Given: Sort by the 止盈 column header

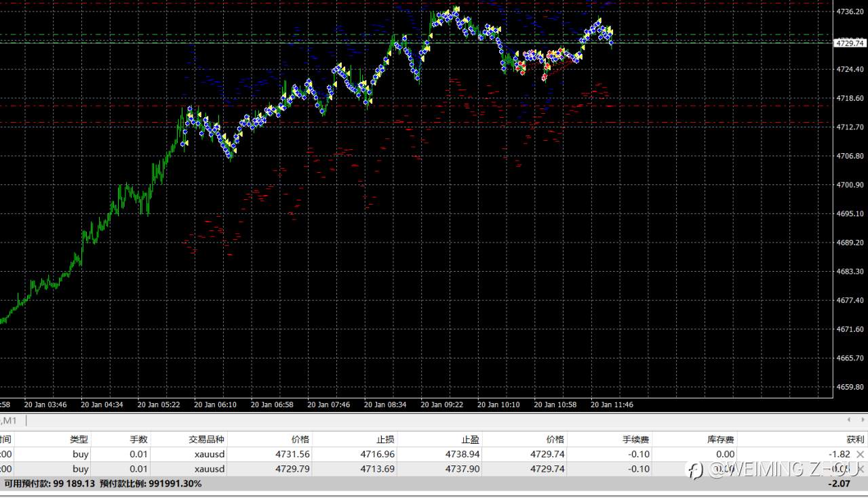Looking at the screenshot, I should point(470,439).
